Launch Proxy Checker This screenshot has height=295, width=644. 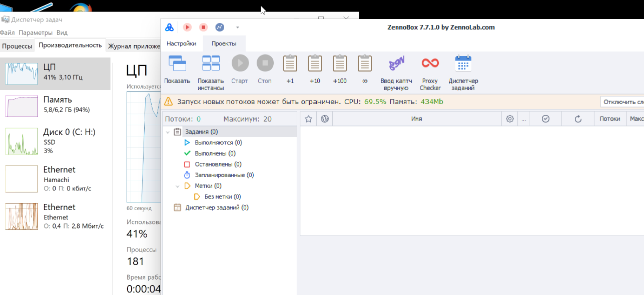click(x=430, y=72)
